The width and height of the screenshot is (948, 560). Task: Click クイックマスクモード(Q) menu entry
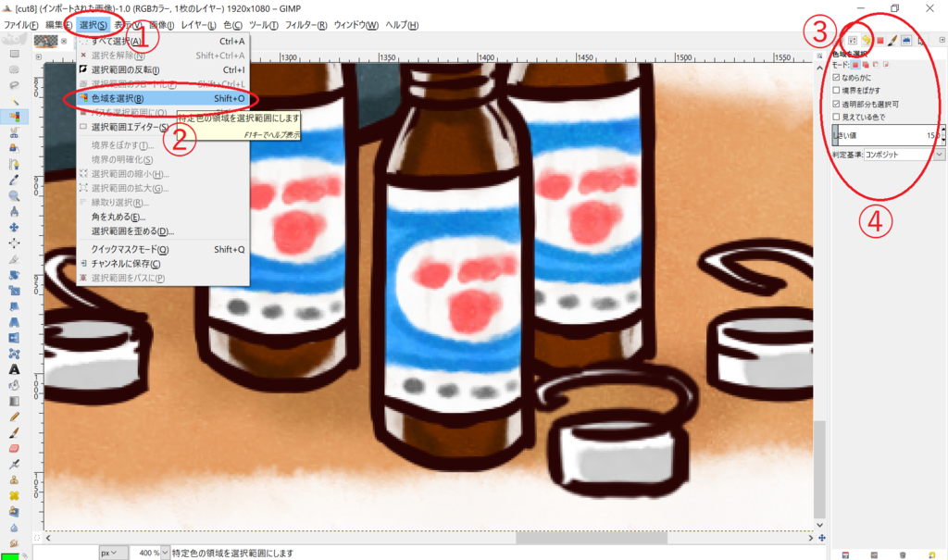[163, 249]
